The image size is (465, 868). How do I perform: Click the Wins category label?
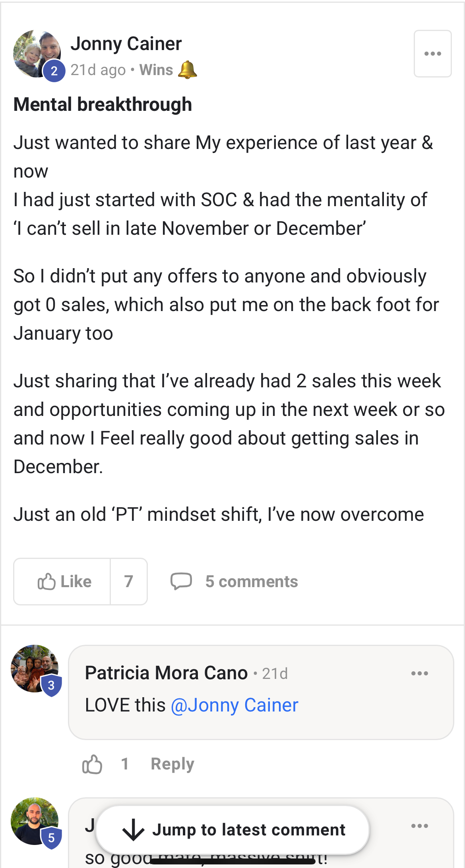pyautogui.click(x=156, y=70)
